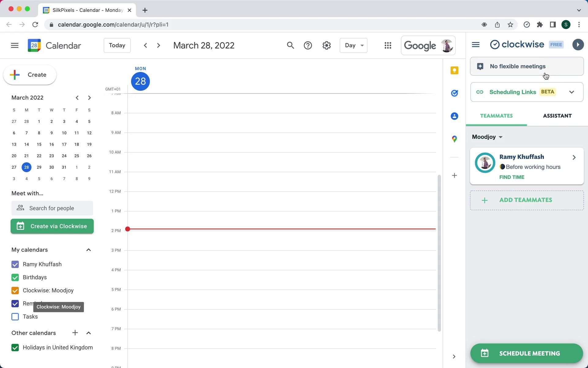Screen dimensions: 588x368
Task: Open the Google Keep side panel icon
Action: 454,71
